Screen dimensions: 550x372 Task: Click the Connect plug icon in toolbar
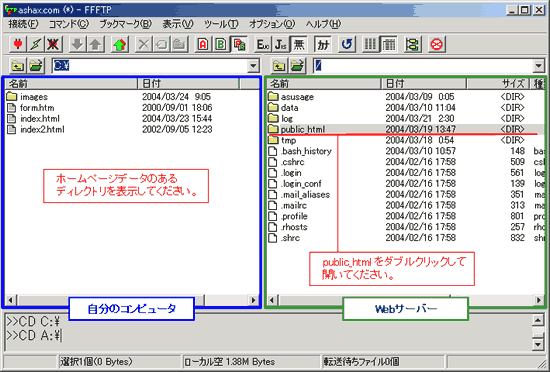point(18,45)
